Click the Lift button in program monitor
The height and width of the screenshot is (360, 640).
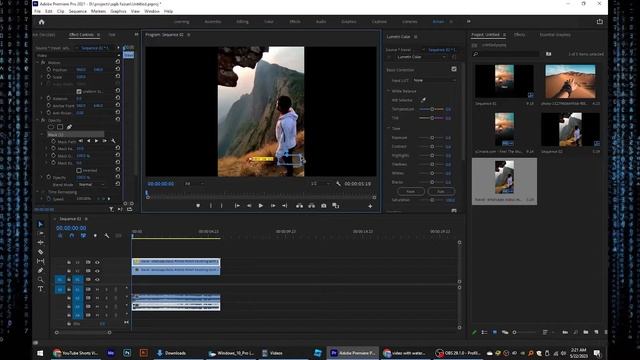pyautogui.click(x=299, y=206)
